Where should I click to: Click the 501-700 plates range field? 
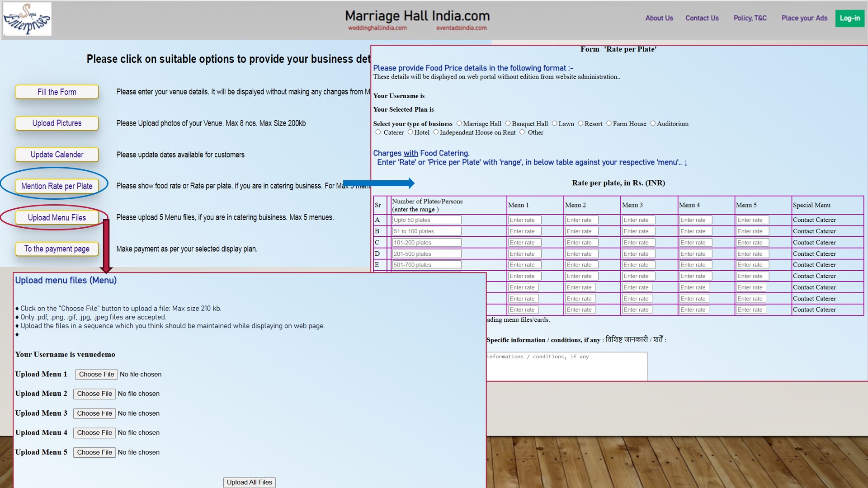(x=427, y=265)
